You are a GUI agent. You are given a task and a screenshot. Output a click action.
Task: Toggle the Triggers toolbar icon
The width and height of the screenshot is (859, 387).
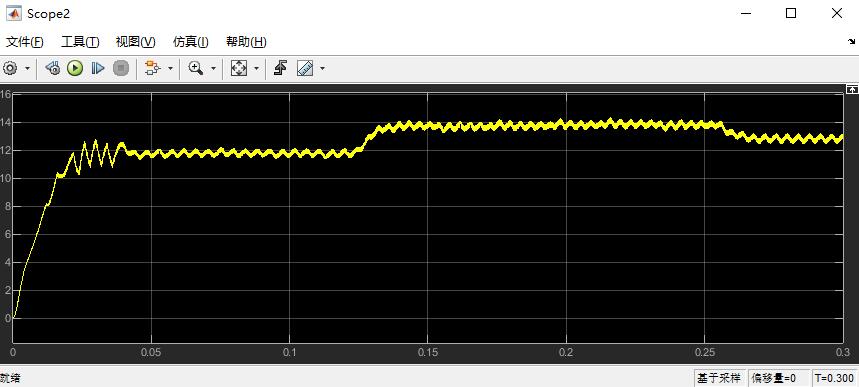click(280, 69)
